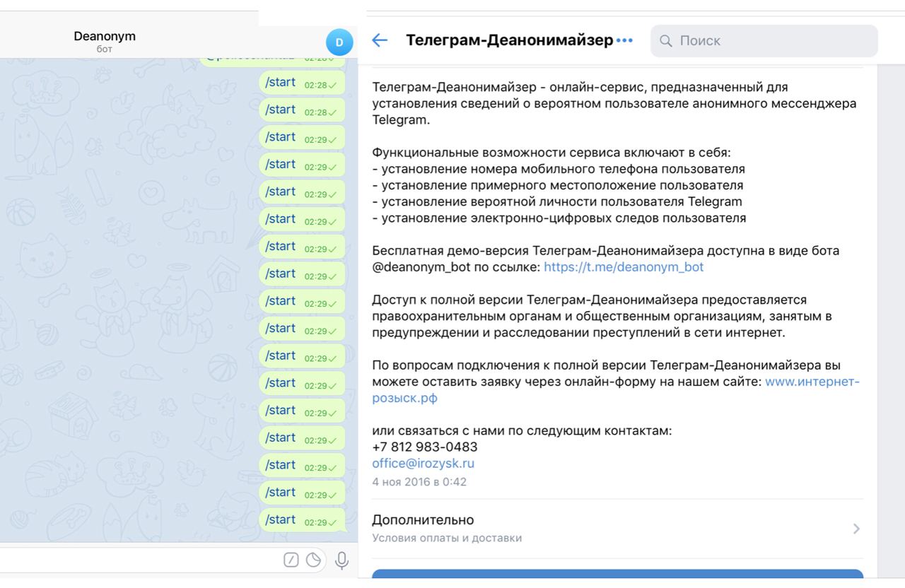Screen dimensions: 905x588
Task: Click the office@irozysk.ru email link
Action: tap(424, 464)
